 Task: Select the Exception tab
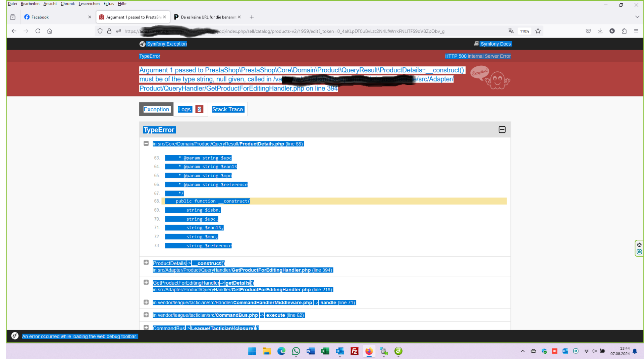point(156,109)
